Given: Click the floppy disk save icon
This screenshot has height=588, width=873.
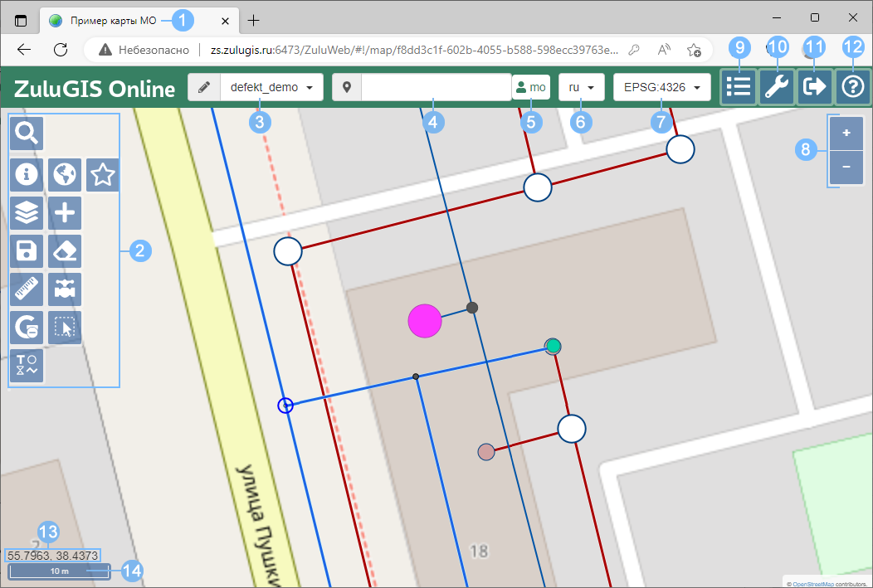Looking at the screenshot, I should tap(27, 251).
